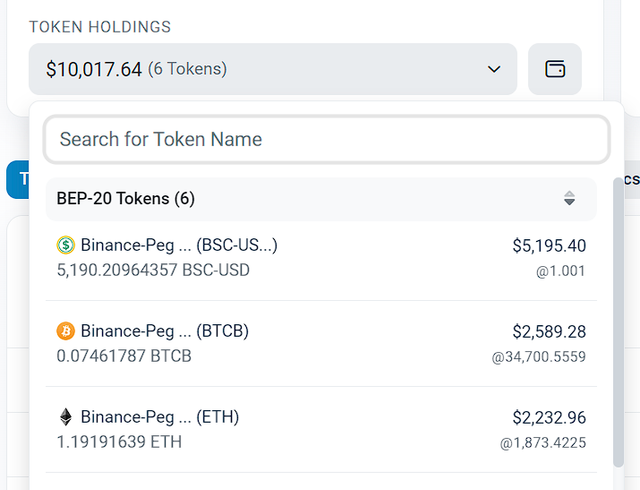Click the Ethereum diamond token icon

(65, 417)
